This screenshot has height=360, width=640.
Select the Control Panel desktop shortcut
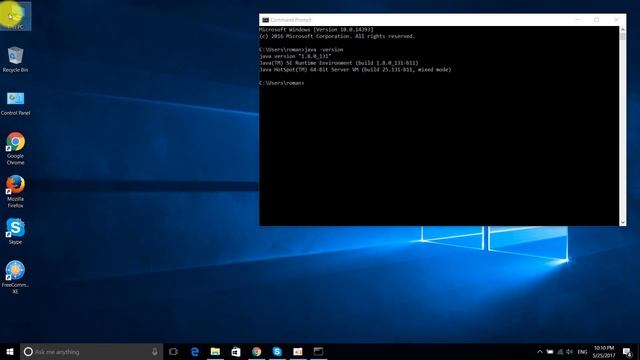(x=15, y=104)
